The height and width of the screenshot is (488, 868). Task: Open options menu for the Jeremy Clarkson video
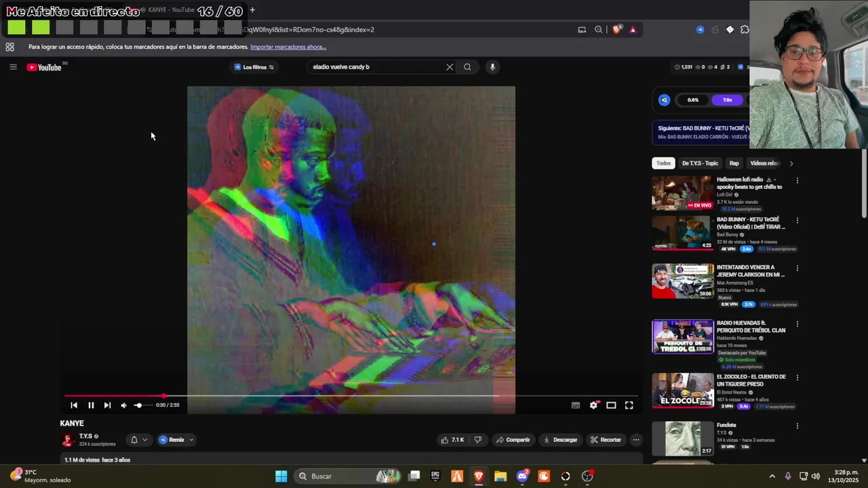coord(797,268)
